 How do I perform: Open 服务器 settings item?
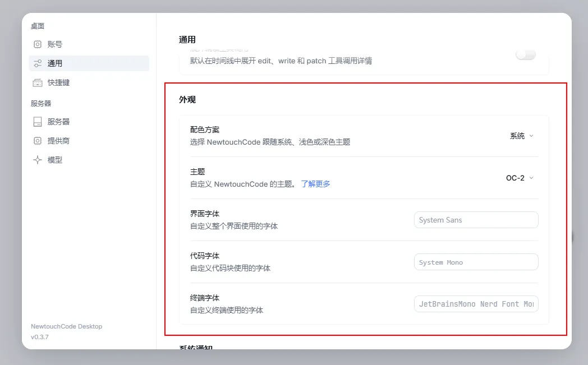[89, 122]
